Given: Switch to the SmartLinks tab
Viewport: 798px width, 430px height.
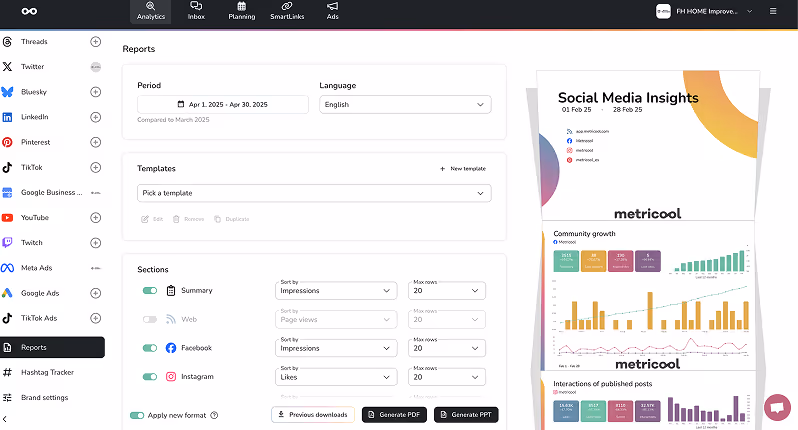Looking at the screenshot, I should tap(287, 11).
